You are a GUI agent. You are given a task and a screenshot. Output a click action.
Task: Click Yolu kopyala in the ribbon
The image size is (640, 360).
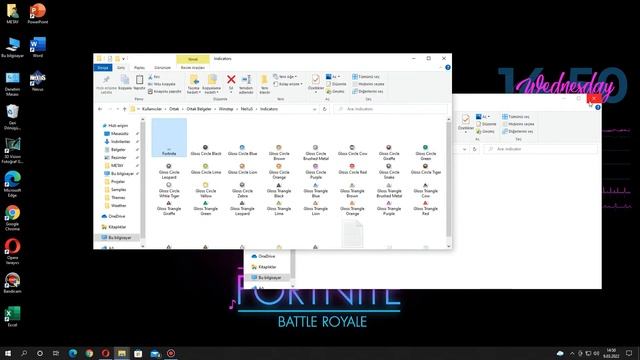pos(162,84)
